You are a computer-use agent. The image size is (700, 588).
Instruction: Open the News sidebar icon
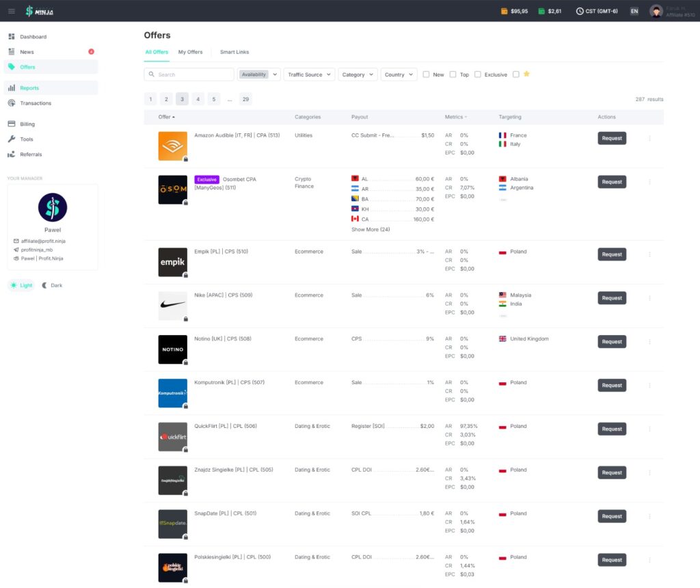(12, 52)
